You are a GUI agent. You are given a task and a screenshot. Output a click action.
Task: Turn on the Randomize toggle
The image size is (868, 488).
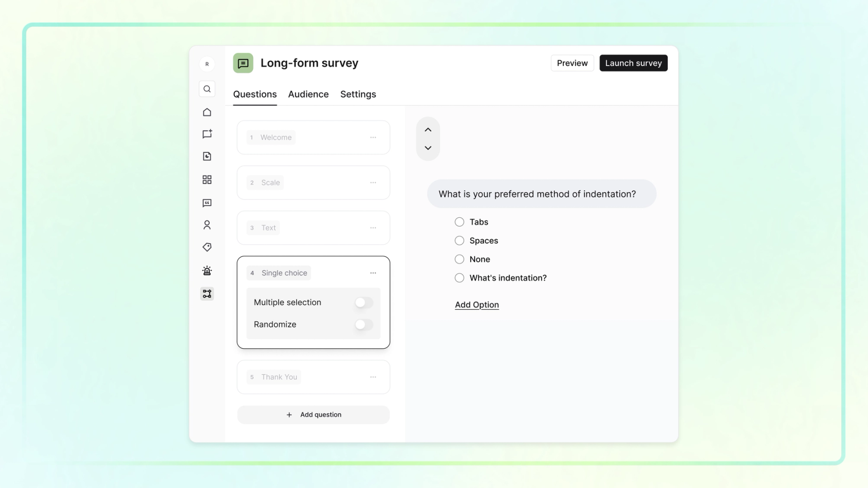[x=364, y=325]
